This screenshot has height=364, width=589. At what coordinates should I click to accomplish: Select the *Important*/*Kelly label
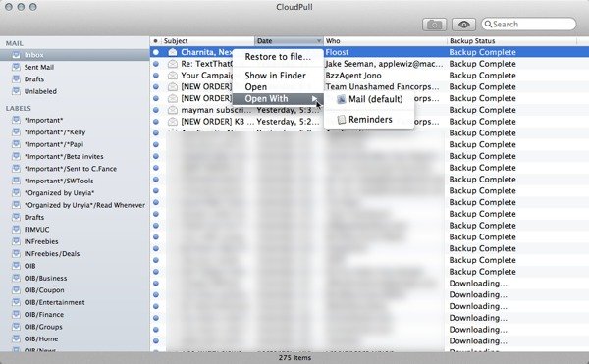tap(75, 132)
